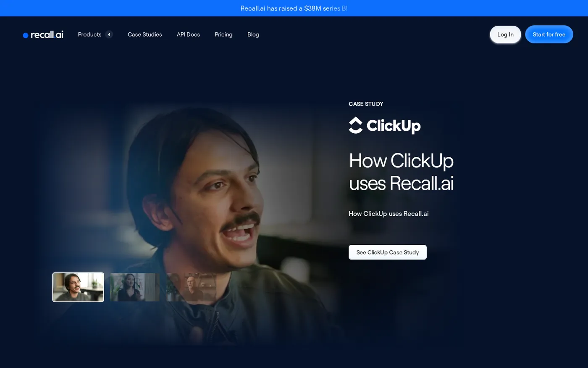This screenshot has height=368, width=588.
Task: Visit the Blog
Action: point(253,34)
